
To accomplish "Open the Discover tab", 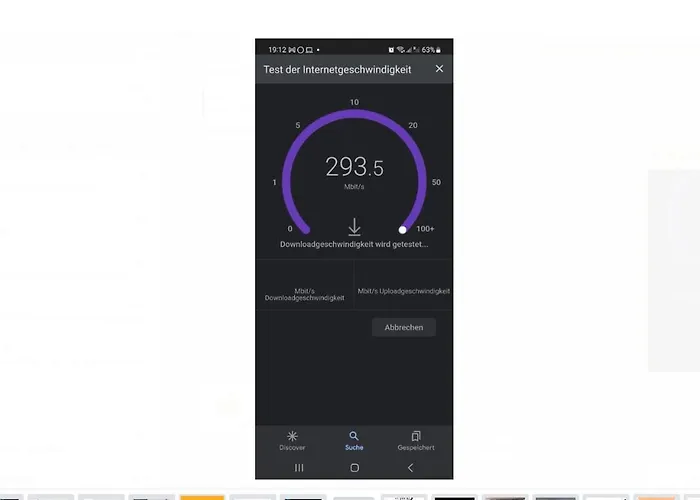I will [x=292, y=441].
